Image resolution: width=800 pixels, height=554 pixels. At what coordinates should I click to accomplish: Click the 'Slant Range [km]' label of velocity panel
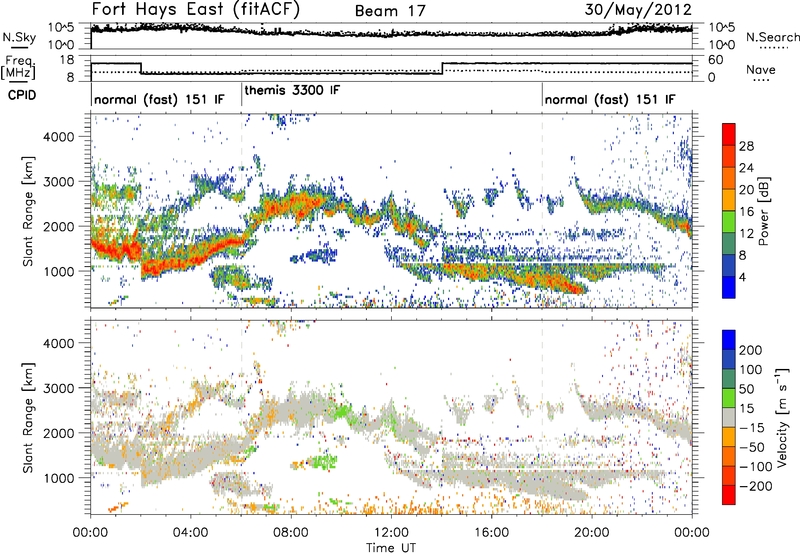[28, 418]
